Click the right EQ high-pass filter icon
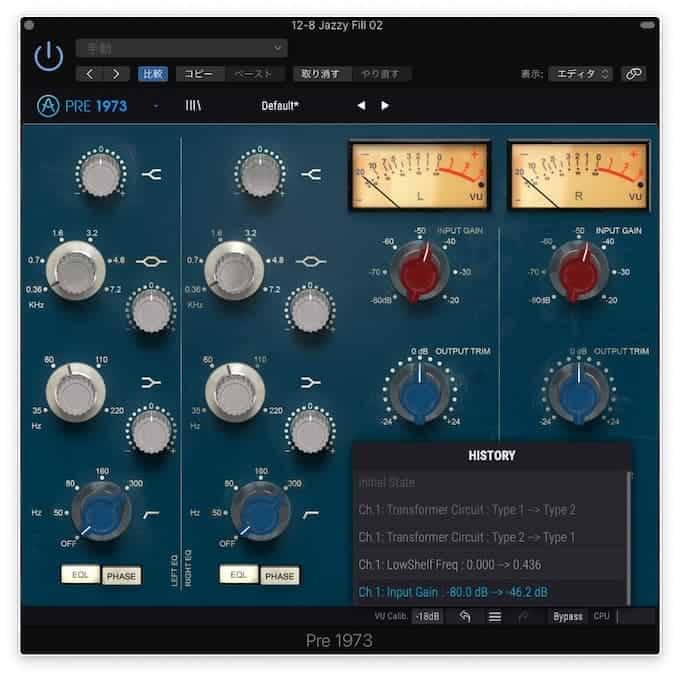The width and height of the screenshot is (680, 678). [x=311, y=514]
